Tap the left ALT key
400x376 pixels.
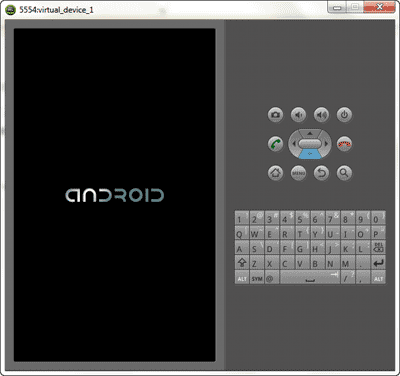(242, 278)
